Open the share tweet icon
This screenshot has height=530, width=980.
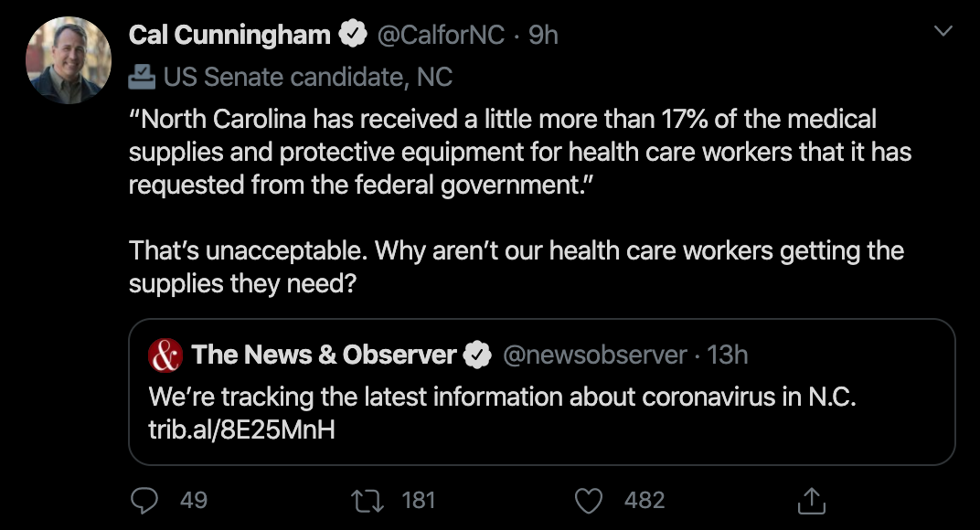pos(812,500)
